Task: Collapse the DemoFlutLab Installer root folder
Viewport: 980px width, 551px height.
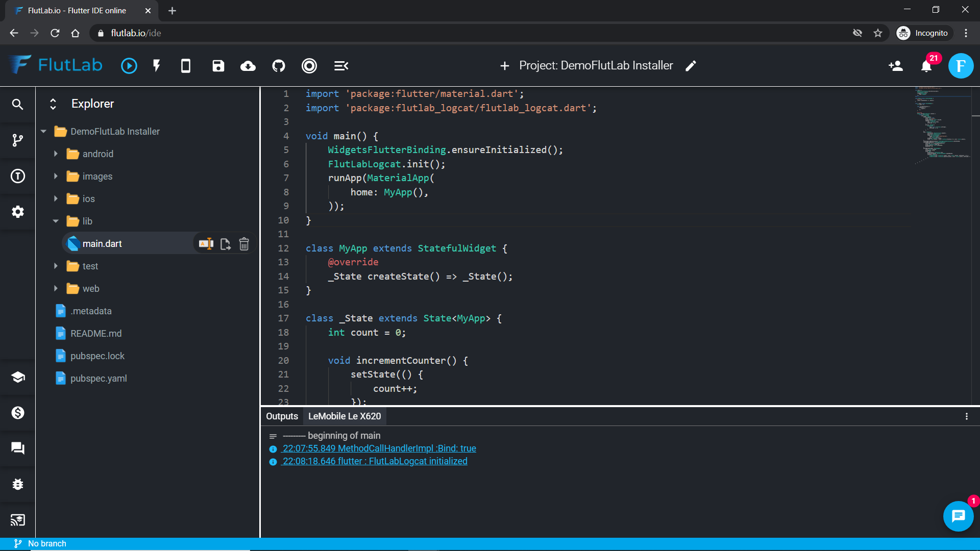Action: [43, 132]
